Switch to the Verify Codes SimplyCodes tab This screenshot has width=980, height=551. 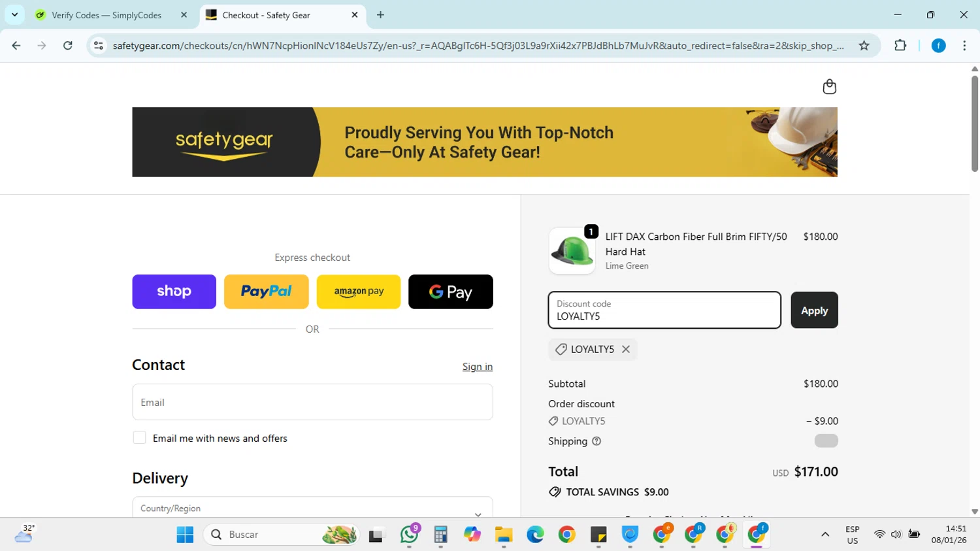point(106,14)
